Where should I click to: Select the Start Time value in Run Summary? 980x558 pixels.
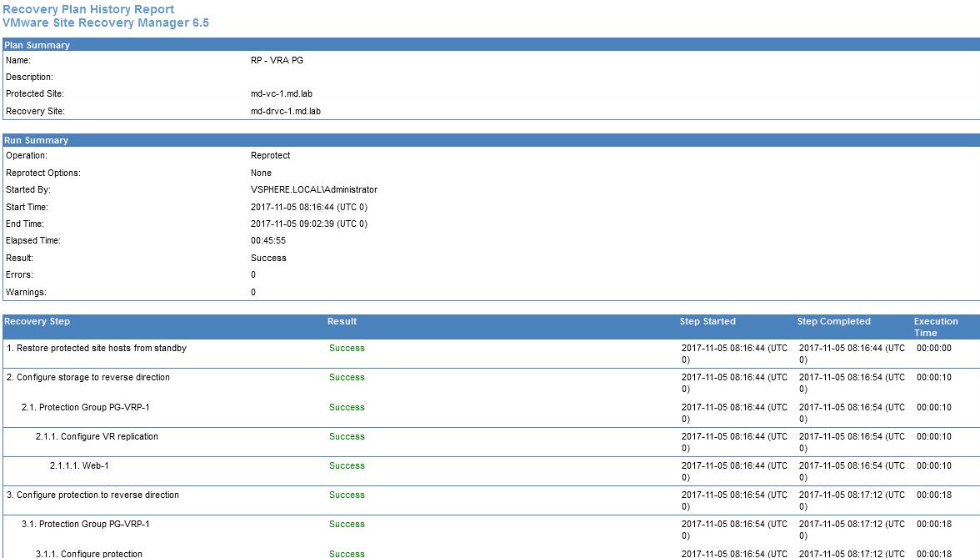(309, 207)
